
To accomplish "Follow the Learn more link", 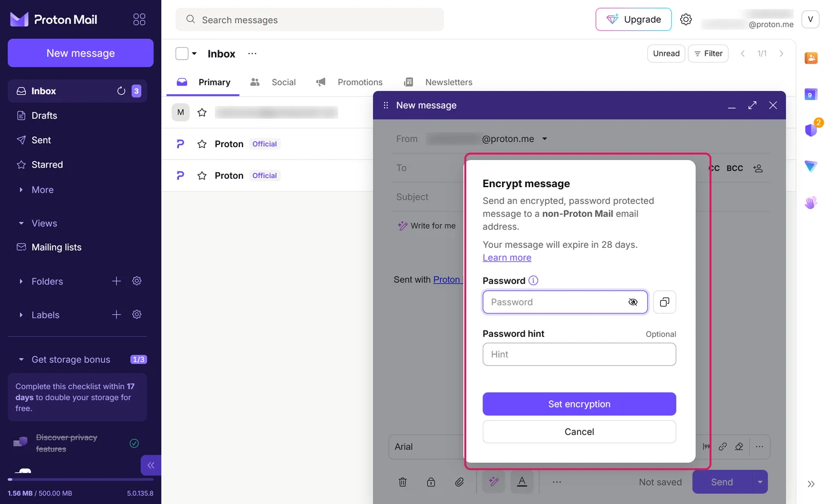I will (x=507, y=257).
